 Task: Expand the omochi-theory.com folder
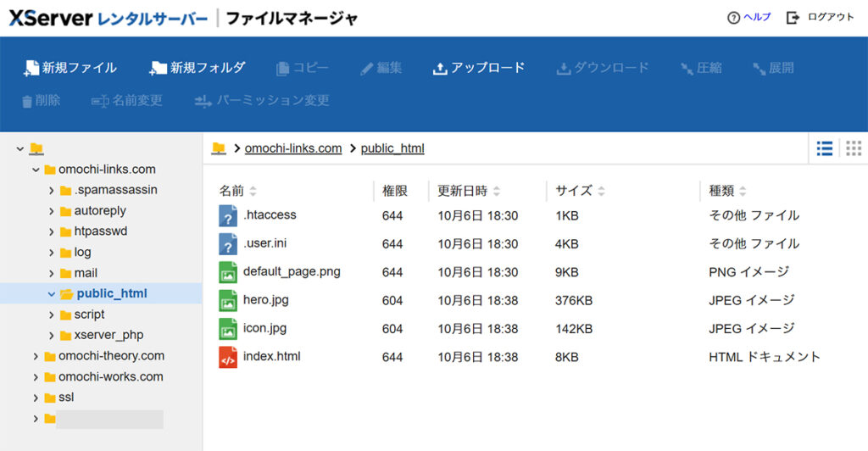click(x=36, y=356)
